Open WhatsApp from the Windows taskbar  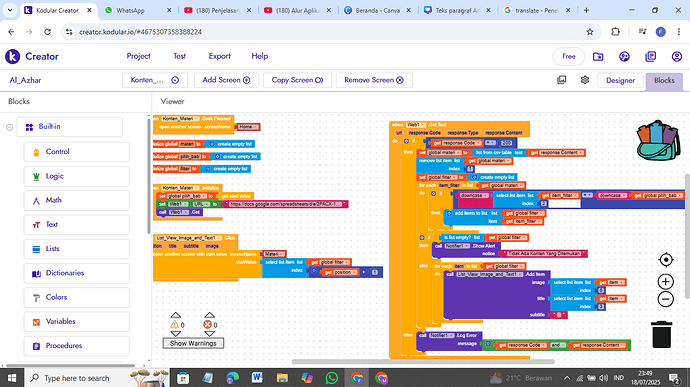click(332, 378)
